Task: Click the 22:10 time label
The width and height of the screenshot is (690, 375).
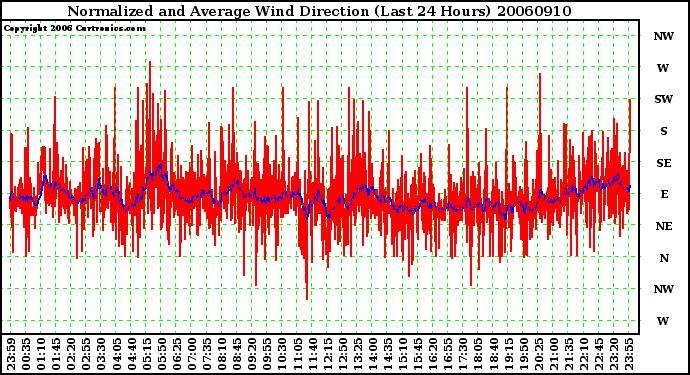Action: pyautogui.click(x=584, y=354)
